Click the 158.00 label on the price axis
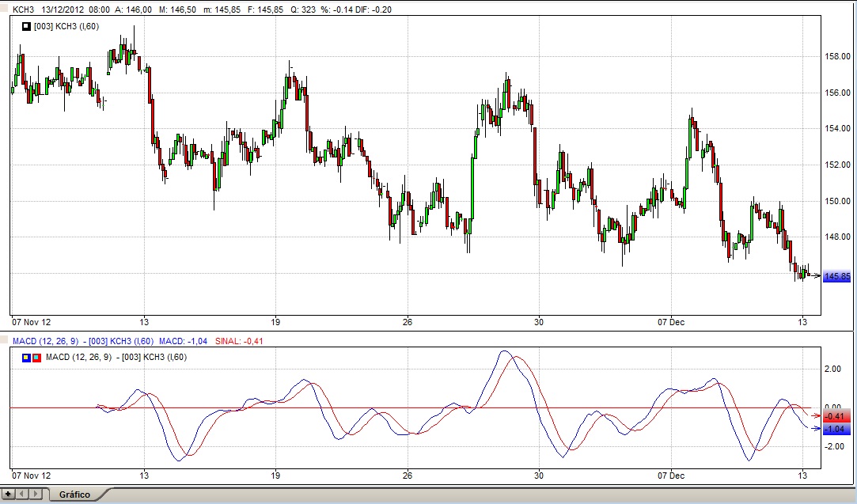The width and height of the screenshot is (857, 504). coord(837,57)
